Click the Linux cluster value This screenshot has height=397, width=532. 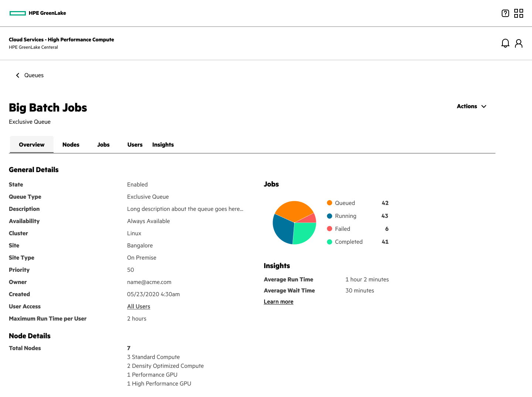(134, 233)
